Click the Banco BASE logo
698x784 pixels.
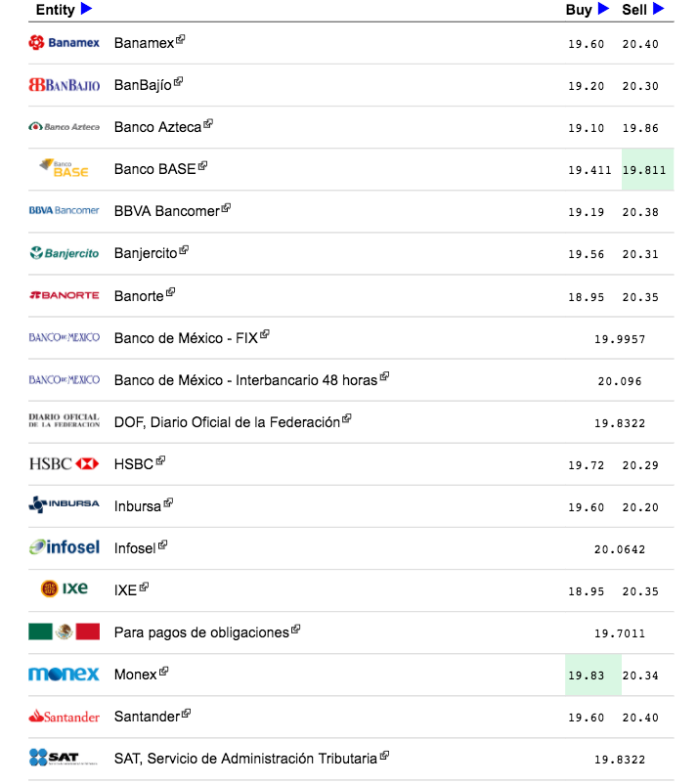click(65, 168)
